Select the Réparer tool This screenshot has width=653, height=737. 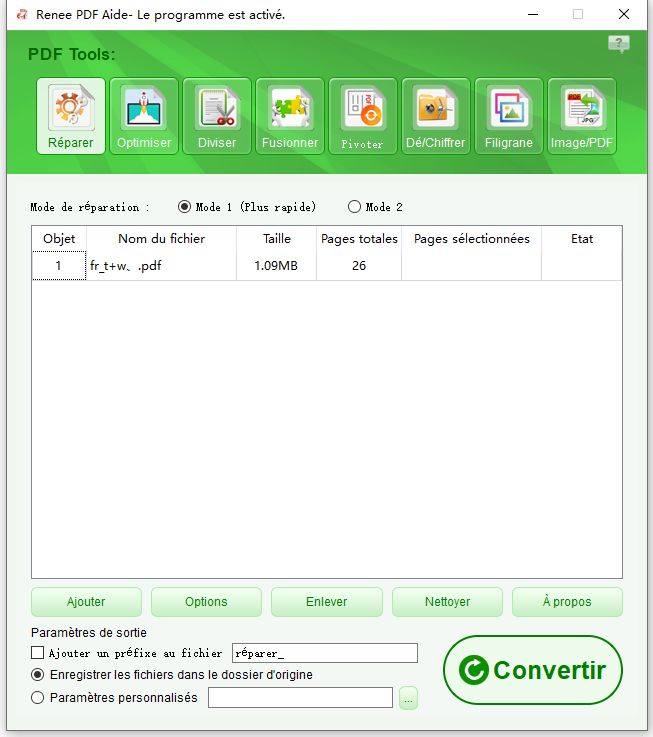click(x=71, y=116)
